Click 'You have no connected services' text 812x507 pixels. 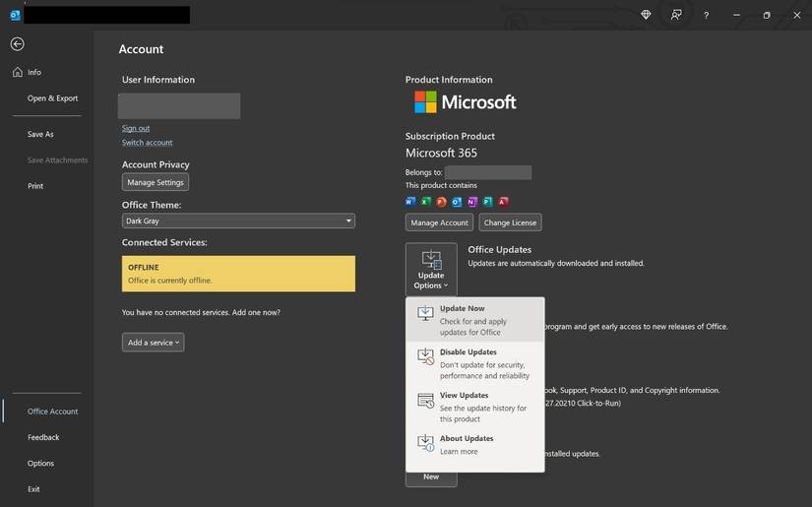click(201, 312)
